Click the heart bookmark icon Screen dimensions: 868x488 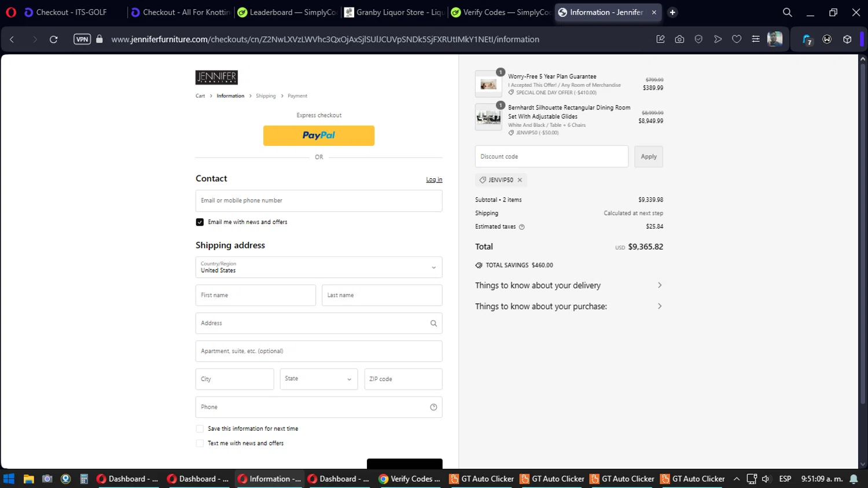737,39
